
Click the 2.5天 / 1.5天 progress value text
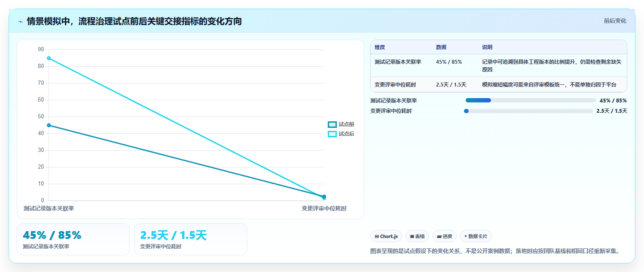tap(612, 111)
